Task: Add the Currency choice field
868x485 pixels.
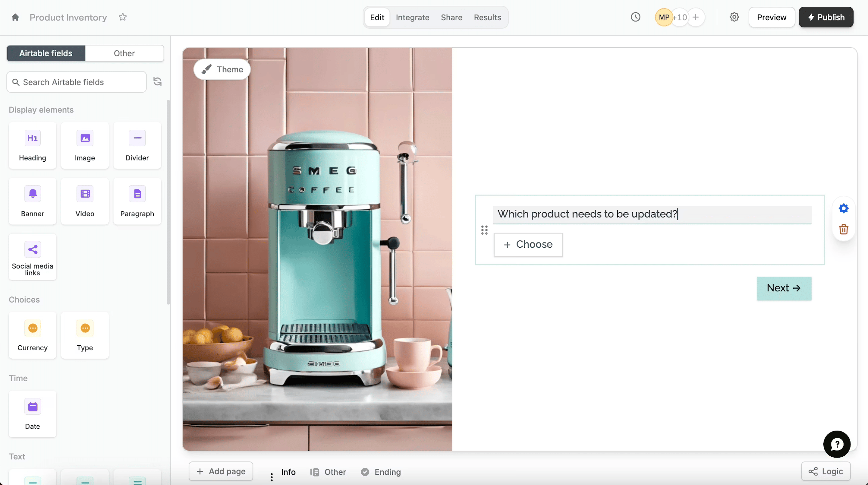Action: (32, 335)
